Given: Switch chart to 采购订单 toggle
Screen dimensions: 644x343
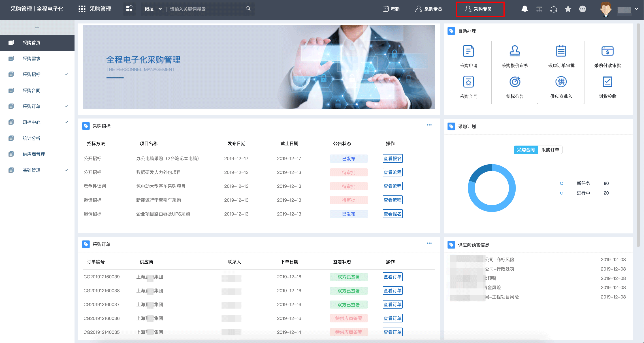Looking at the screenshot, I should (550, 150).
